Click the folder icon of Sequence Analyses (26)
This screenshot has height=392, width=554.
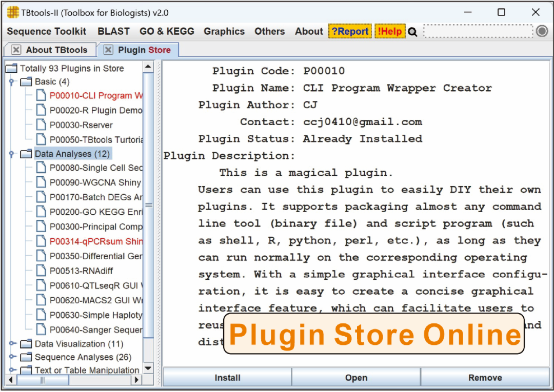[26, 357]
